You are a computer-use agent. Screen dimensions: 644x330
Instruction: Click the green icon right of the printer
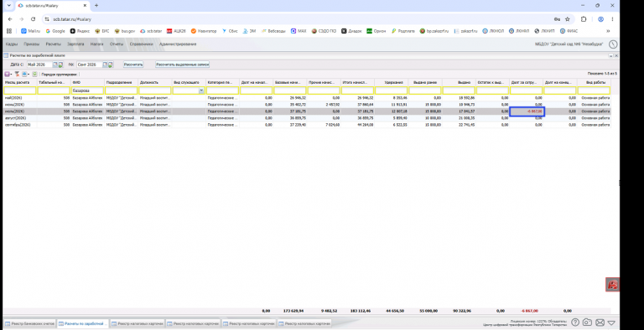pyautogui.click(x=34, y=75)
